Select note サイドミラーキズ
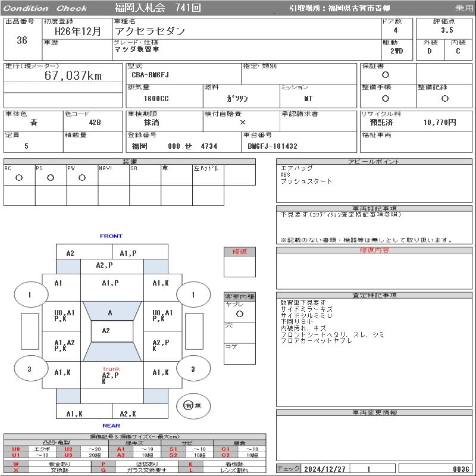This screenshot has height=476, width=476. tap(306, 309)
